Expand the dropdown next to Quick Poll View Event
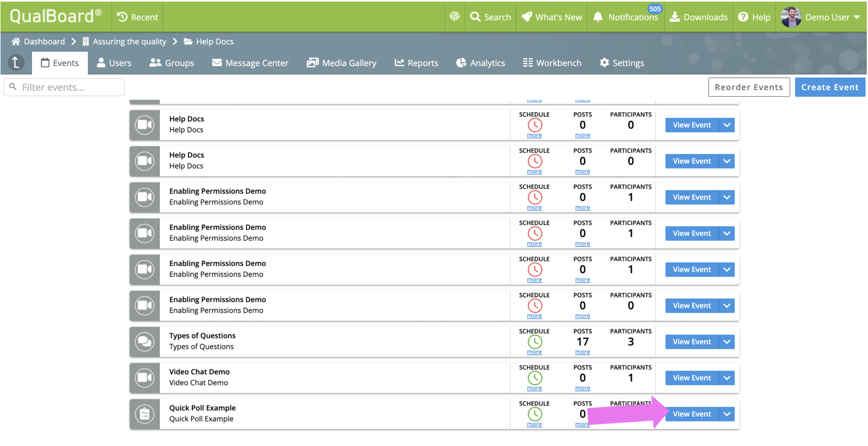868x446 pixels. 727,414
